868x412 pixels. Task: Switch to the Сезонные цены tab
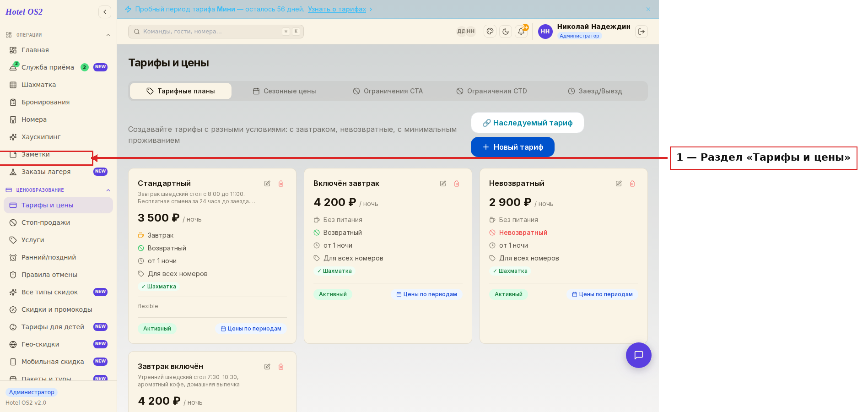tap(285, 91)
